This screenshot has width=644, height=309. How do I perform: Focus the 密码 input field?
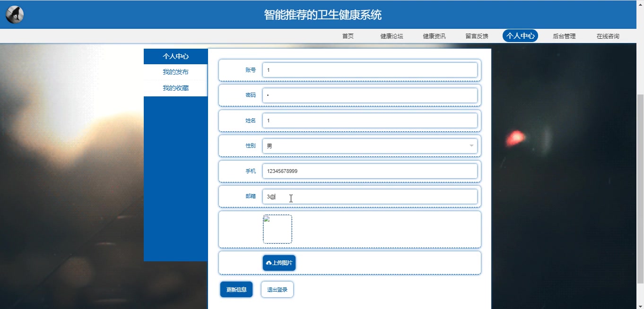[370, 95]
